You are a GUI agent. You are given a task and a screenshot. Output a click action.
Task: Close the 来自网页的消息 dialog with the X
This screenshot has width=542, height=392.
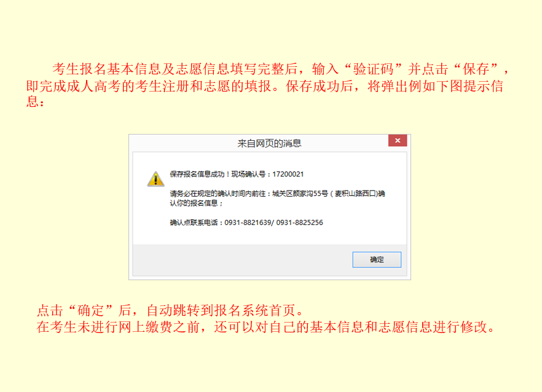point(398,141)
